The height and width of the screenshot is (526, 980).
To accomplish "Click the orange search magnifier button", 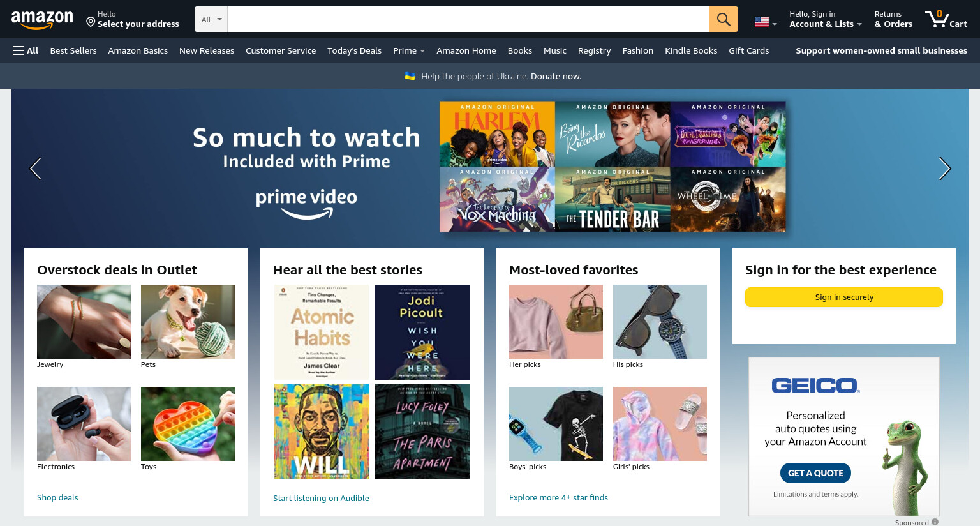I will (x=724, y=19).
